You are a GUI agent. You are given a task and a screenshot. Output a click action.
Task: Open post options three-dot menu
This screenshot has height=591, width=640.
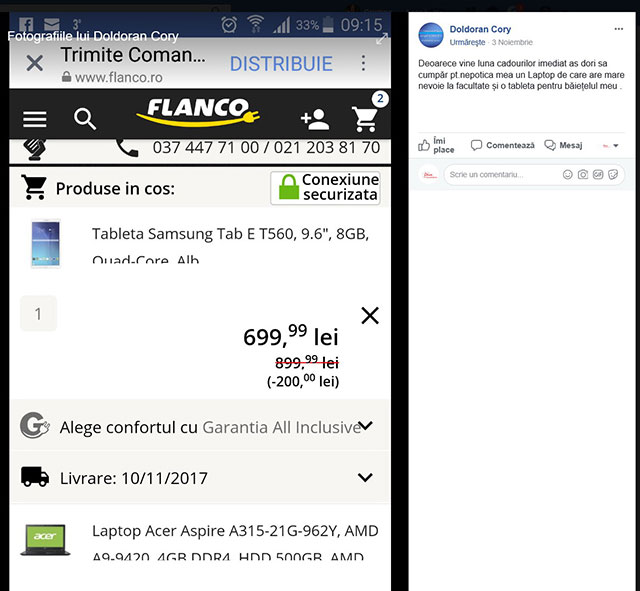pos(618,29)
